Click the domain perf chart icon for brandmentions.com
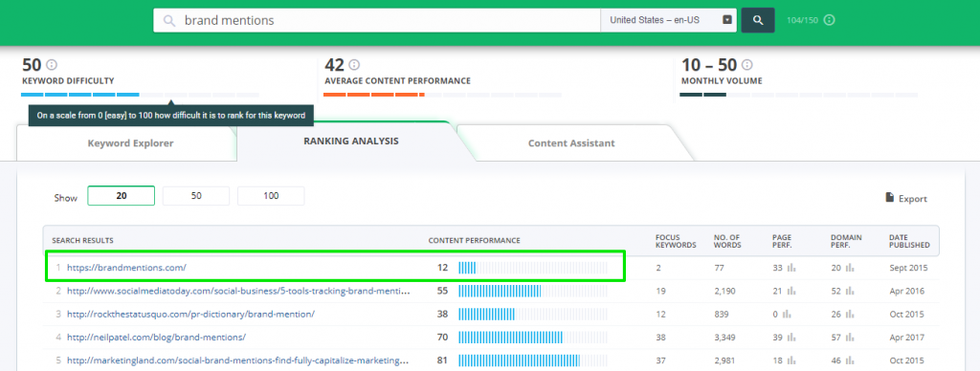Viewport: 980px width, 371px height. tap(850, 268)
